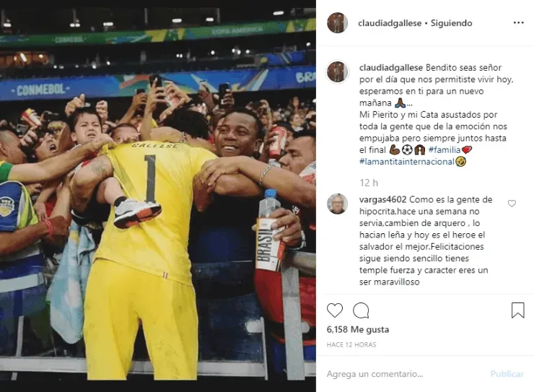534x392 pixels.
Task: Click the Publicar button
Action: [x=507, y=374]
